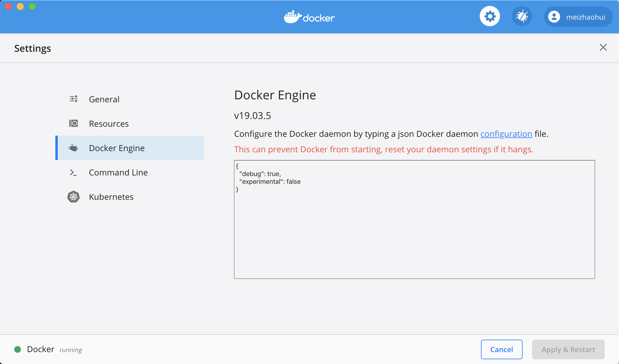The image size is (619, 364).
Task: Click inside the daemon JSON editor
Action: point(415,219)
